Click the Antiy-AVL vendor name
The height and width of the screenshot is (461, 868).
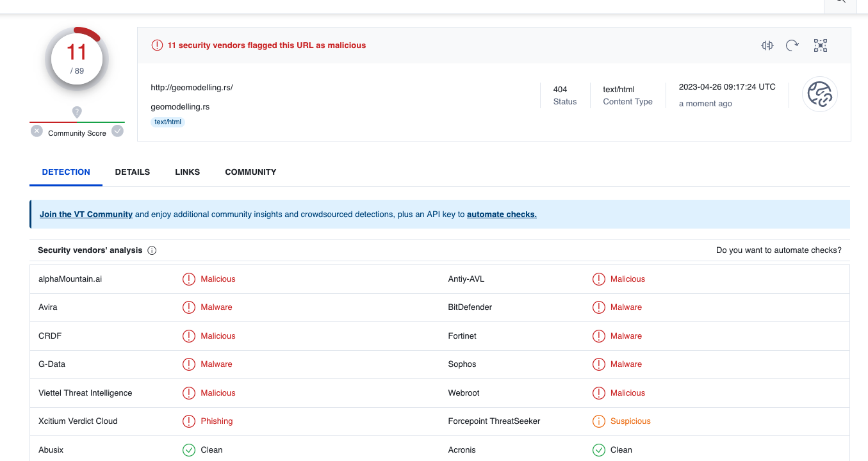[x=466, y=279]
